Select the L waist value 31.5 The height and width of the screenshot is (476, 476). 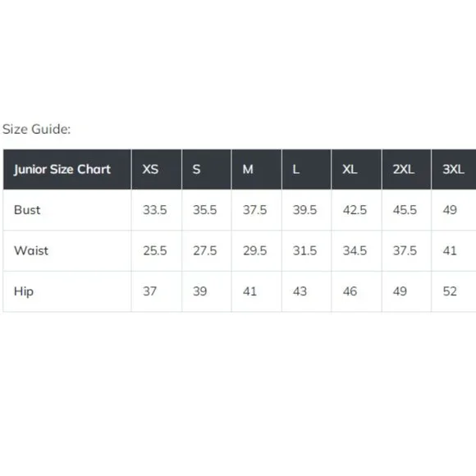tap(304, 251)
